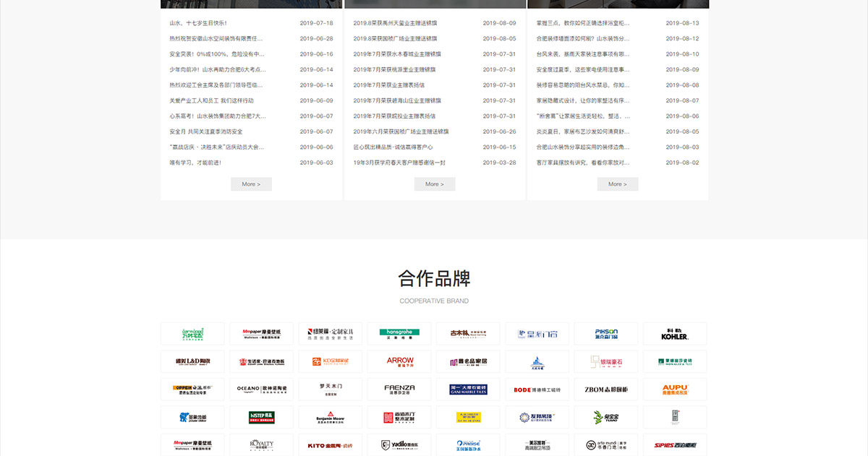868x456 pixels.
Task: Open article 唯有学习，才能前进！
Action: click(195, 163)
